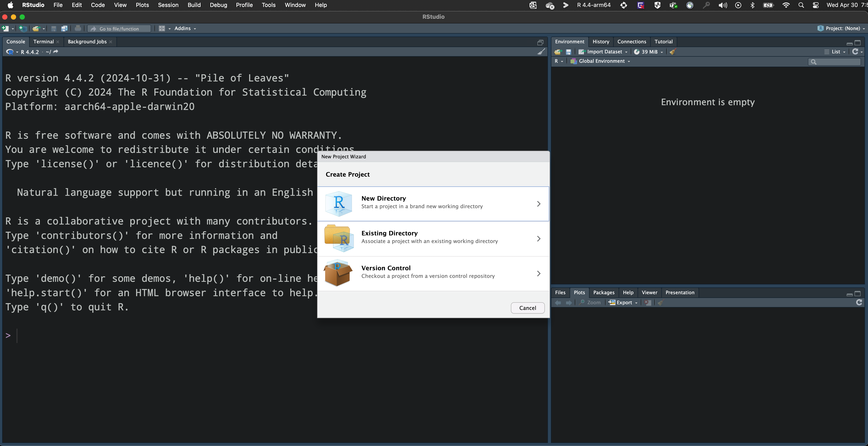This screenshot has height=446, width=868.
Task: Click the New File icon in toolbar
Action: [x=5, y=29]
